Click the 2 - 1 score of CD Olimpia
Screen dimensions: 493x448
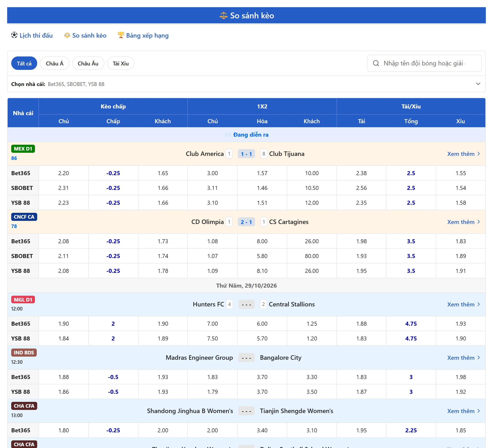point(246,222)
